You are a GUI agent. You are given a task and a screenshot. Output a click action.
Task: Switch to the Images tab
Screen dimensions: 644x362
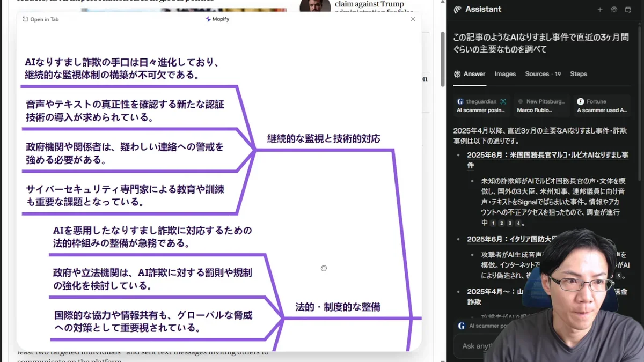(505, 74)
